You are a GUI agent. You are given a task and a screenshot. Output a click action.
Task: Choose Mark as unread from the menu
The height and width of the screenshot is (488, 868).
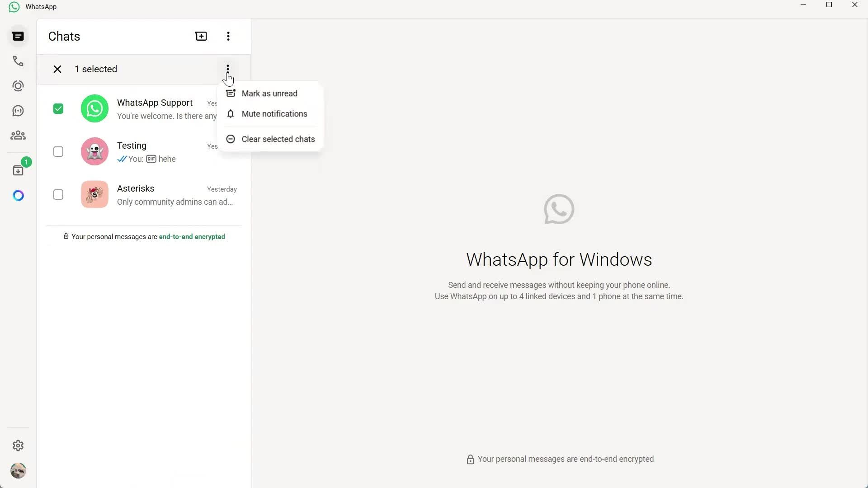click(x=270, y=93)
